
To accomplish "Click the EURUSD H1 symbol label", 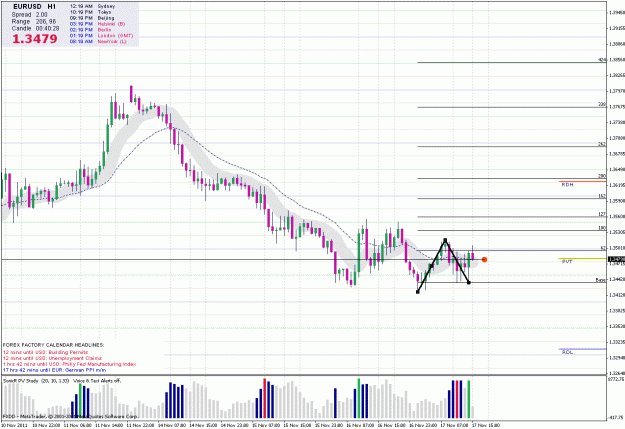I will pos(35,6).
